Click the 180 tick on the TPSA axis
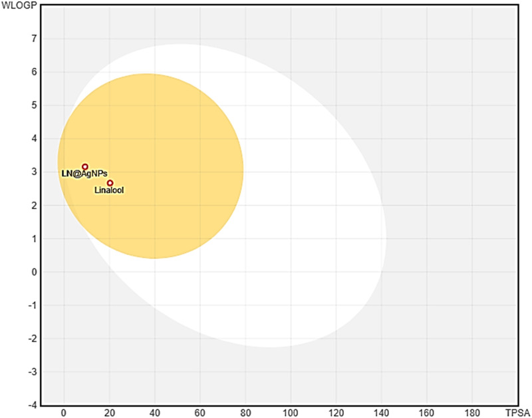532x418 pixels. pos(472,413)
